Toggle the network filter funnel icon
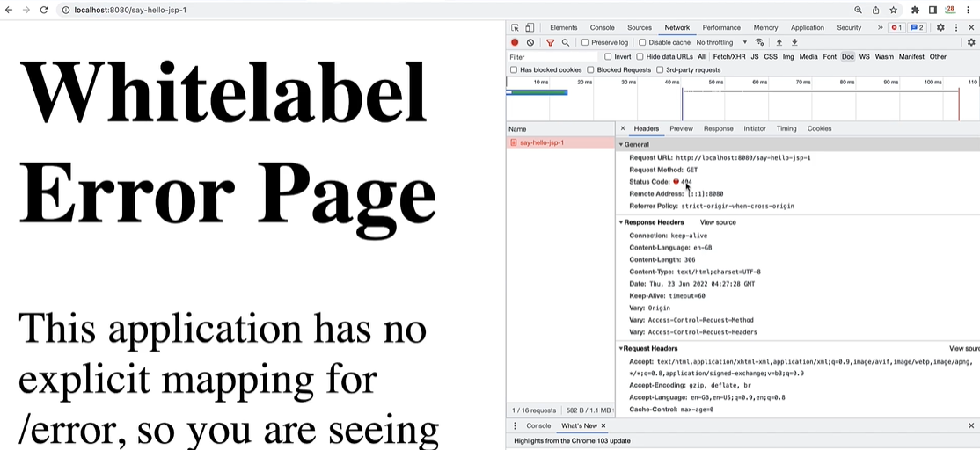980x450 pixels. pos(550,42)
